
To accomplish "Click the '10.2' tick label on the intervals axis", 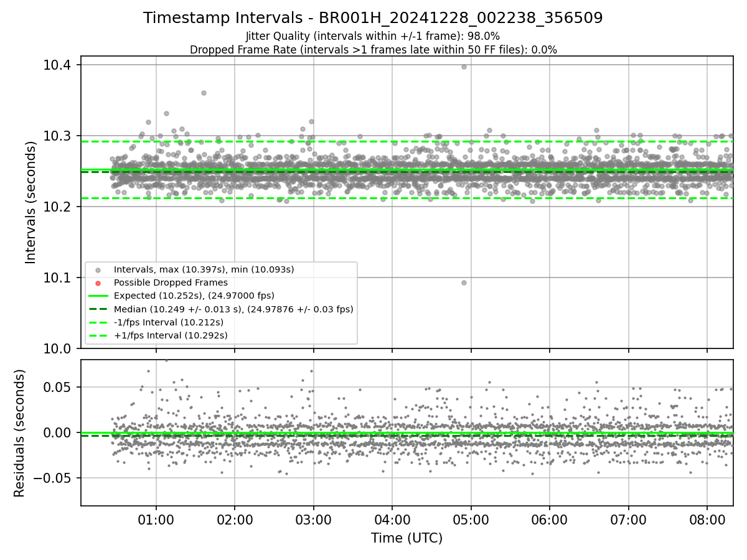I will [x=58, y=207].
